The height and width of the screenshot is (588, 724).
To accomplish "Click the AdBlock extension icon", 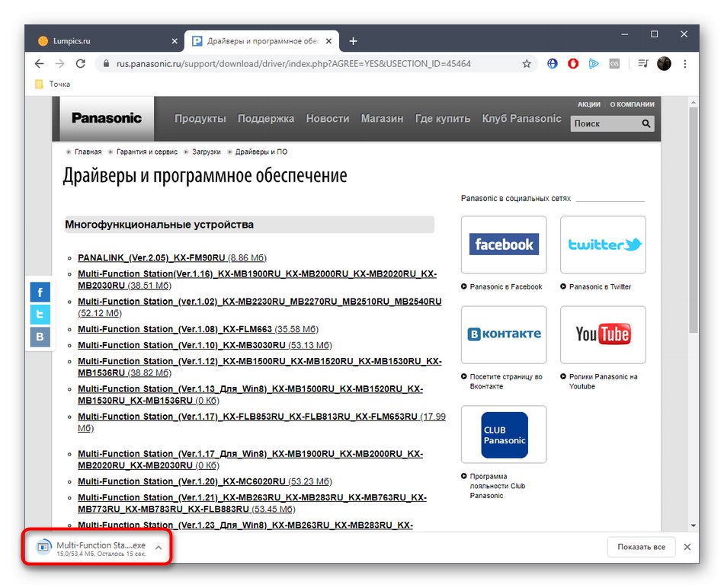I will click(x=572, y=64).
